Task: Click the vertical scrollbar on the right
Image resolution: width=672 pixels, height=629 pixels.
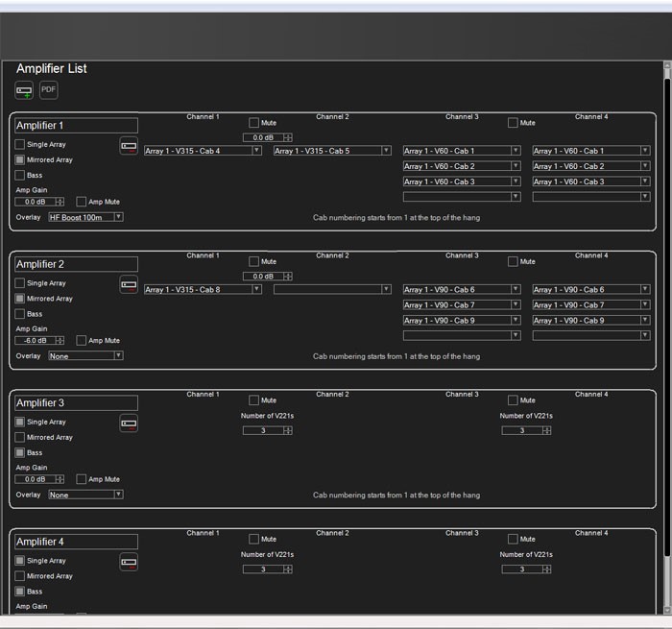Action: tap(667, 317)
